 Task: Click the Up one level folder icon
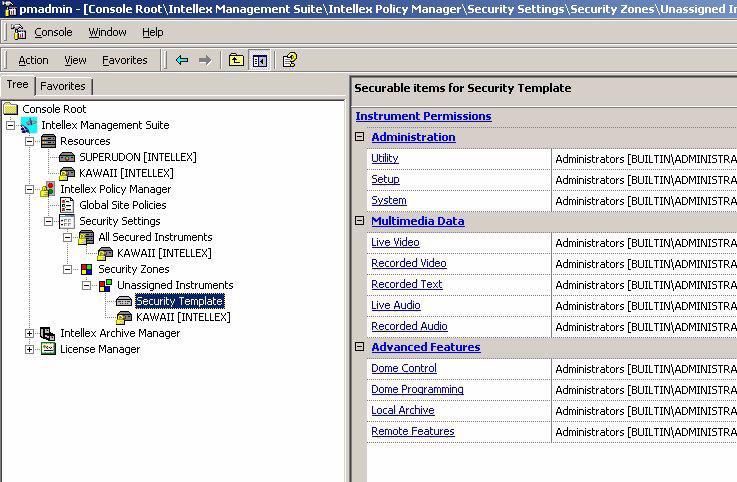236,60
